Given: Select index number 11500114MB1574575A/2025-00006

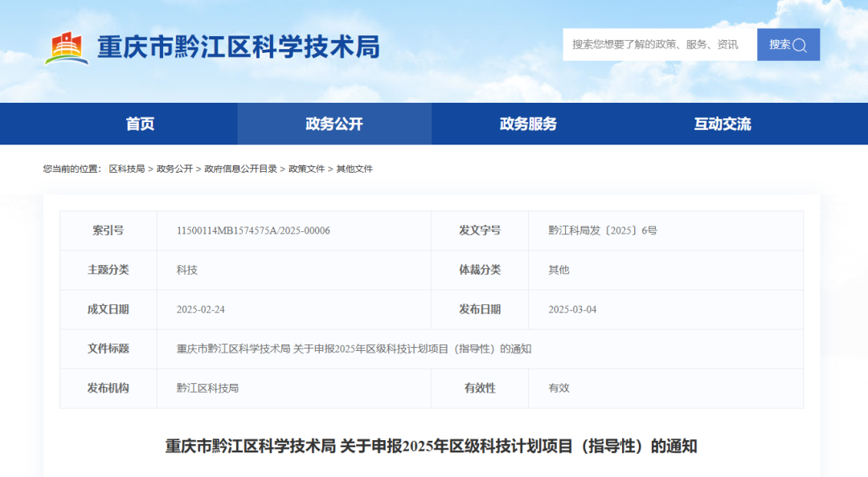Looking at the screenshot, I should tap(253, 230).
